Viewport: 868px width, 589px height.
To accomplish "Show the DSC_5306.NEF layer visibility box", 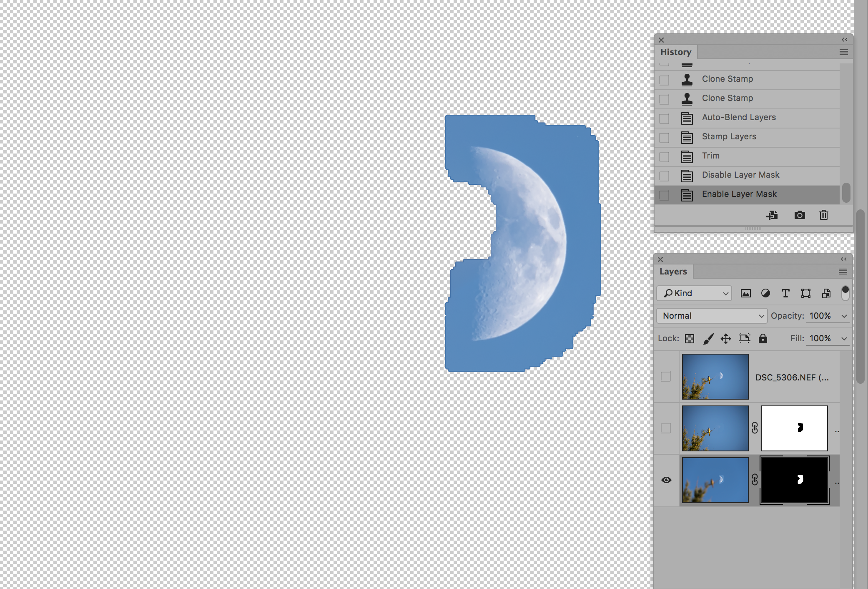I will point(666,377).
